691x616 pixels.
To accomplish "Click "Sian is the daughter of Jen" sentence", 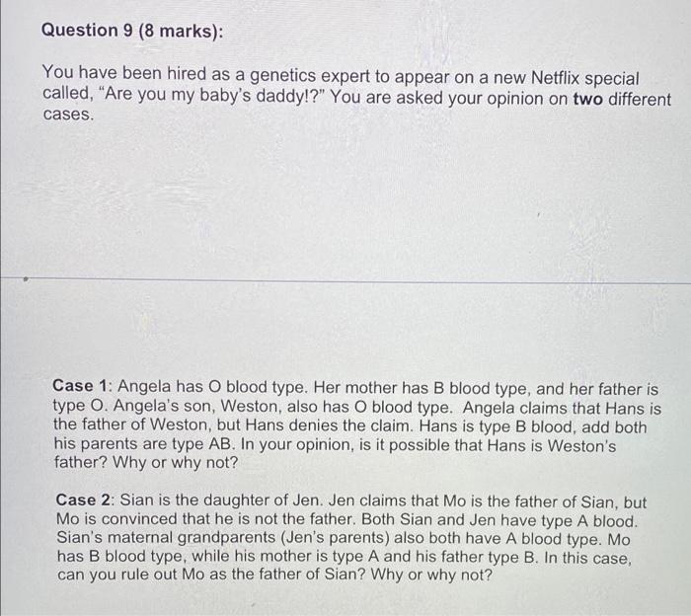I will [x=222, y=500].
